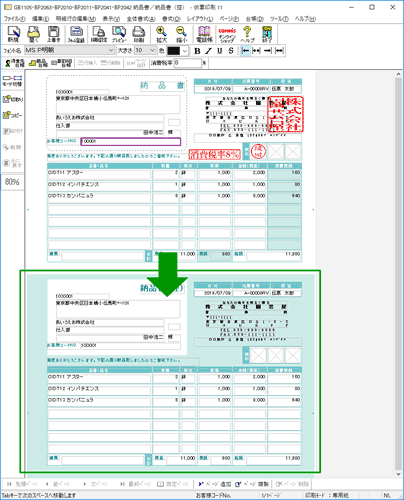Screen dimensions: 404x500
Task: Click the 元に戻す (Undo) sidebar icon
Action: click(x=12, y=163)
